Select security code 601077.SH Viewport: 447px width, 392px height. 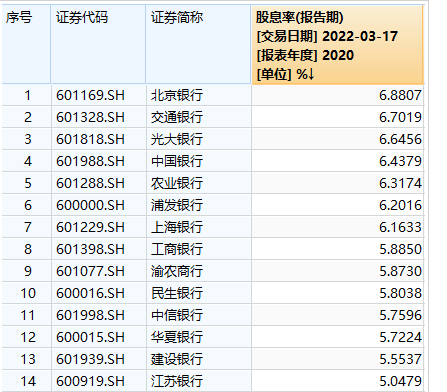(90, 271)
